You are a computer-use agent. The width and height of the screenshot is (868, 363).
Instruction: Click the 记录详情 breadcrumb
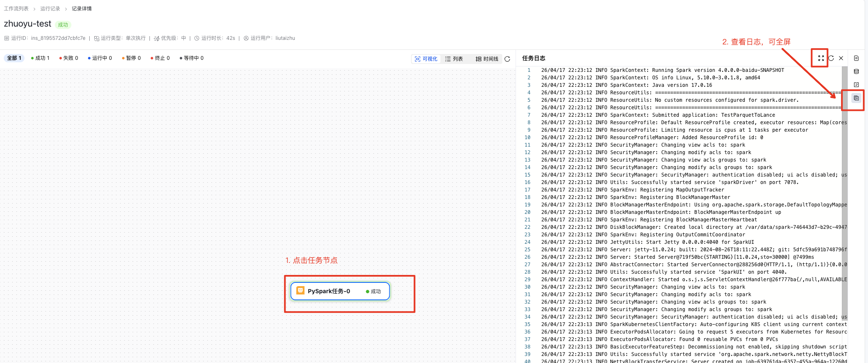click(82, 9)
